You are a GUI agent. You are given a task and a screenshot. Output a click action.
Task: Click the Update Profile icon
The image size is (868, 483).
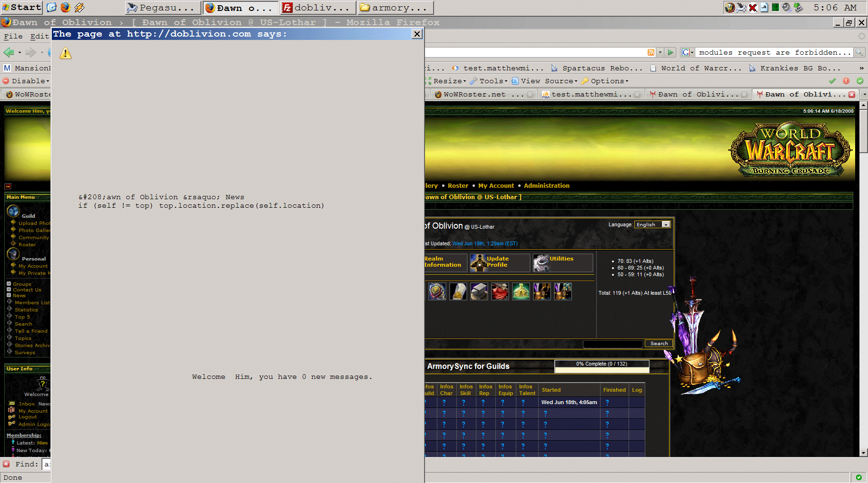point(477,262)
